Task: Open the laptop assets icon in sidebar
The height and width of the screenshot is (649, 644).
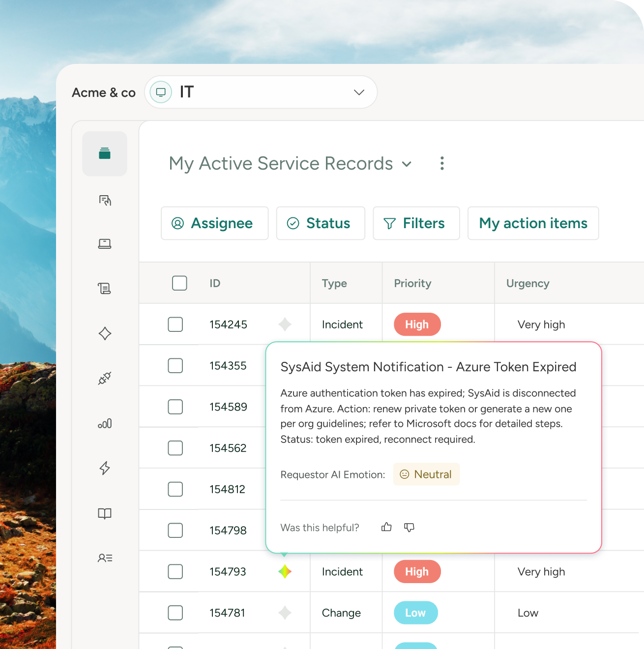Action: click(105, 244)
